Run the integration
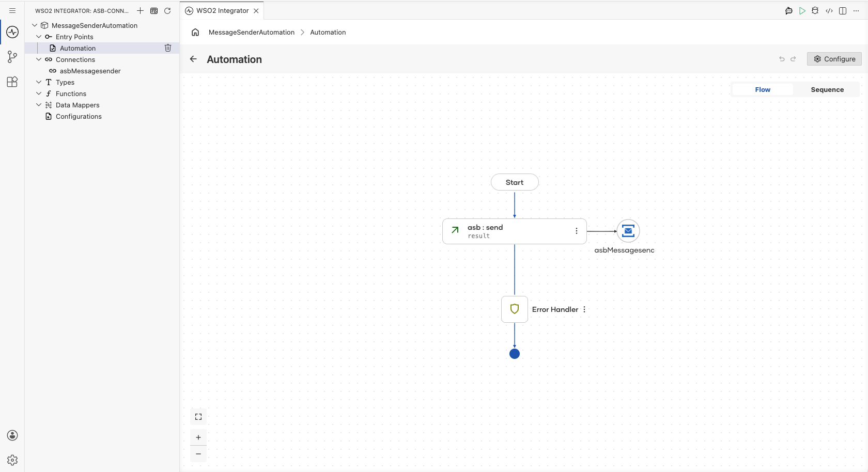Image resolution: width=868 pixels, height=472 pixels. (x=802, y=10)
